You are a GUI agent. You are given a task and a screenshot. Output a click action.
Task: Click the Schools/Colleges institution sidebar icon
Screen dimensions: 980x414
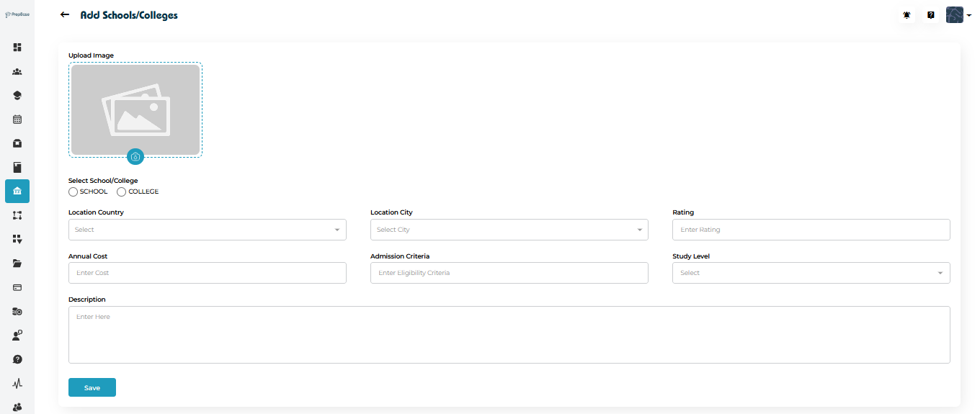[x=17, y=191]
